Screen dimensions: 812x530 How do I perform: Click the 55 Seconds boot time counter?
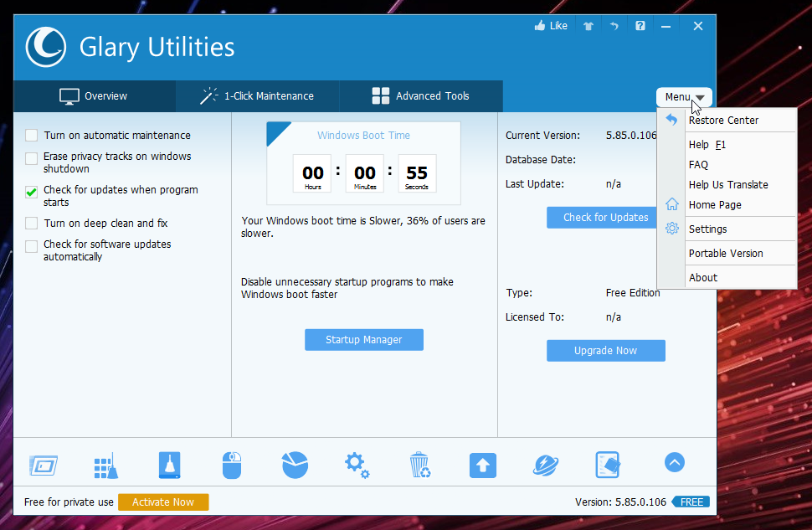click(x=417, y=173)
